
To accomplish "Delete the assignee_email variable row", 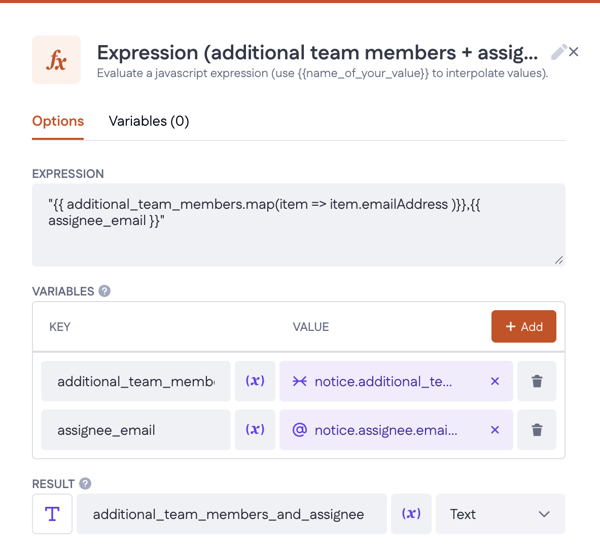I will click(x=537, y=430).
